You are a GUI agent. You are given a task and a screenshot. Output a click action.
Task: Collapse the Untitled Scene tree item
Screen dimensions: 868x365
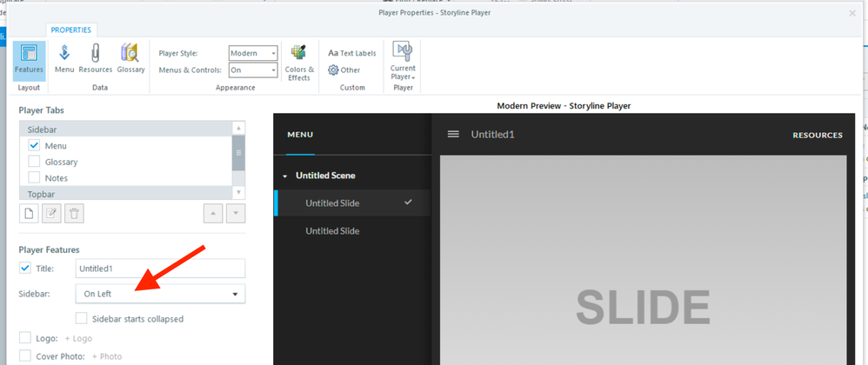point(284,176)
